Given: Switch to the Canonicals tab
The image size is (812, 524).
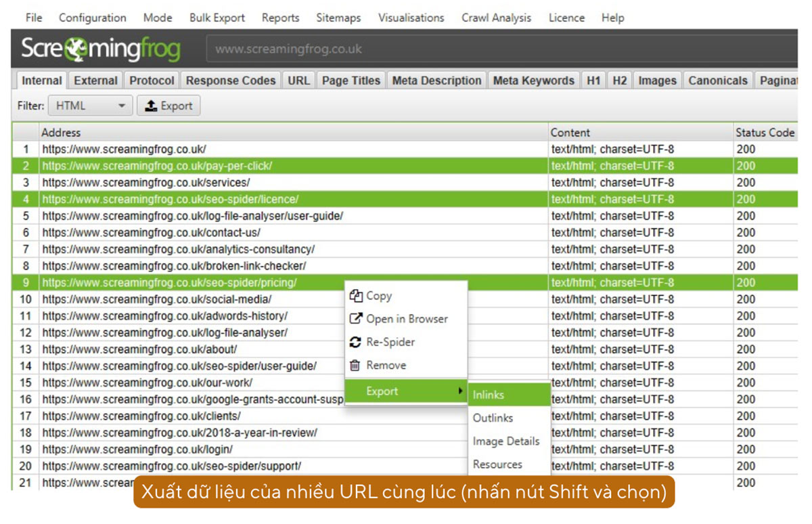Looking at the screenshot, I should pyautogui.click(x=718, y=81).
